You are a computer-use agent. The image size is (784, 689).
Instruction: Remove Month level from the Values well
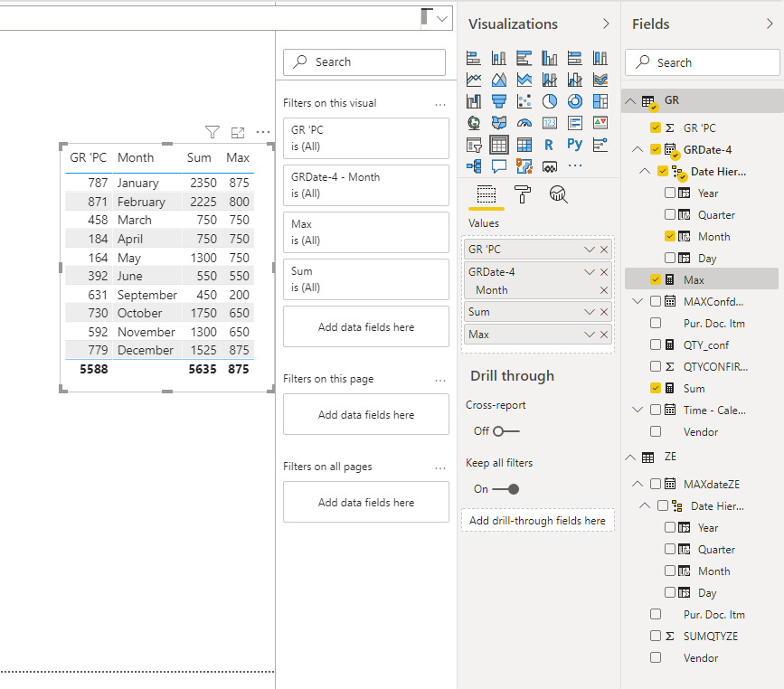(604, 290)
